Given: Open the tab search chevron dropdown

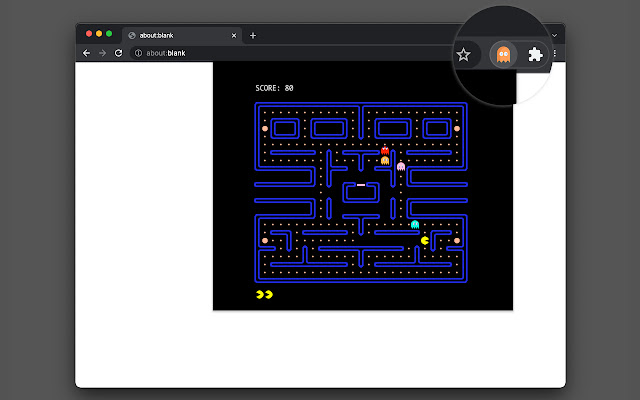Looking at the screenshot, I should (x=554, y=36).
